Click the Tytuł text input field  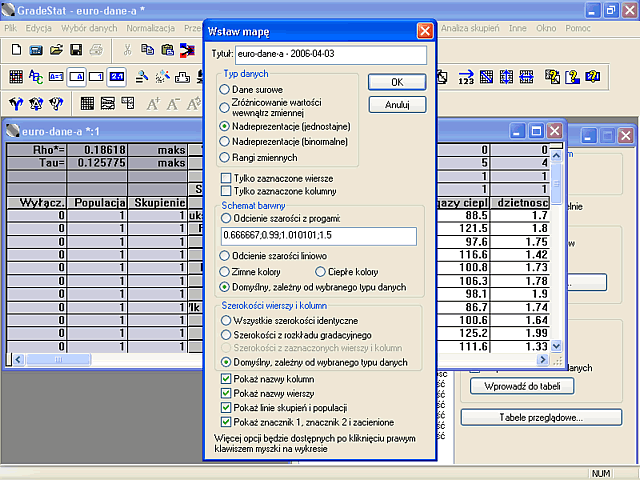point(331,54)
